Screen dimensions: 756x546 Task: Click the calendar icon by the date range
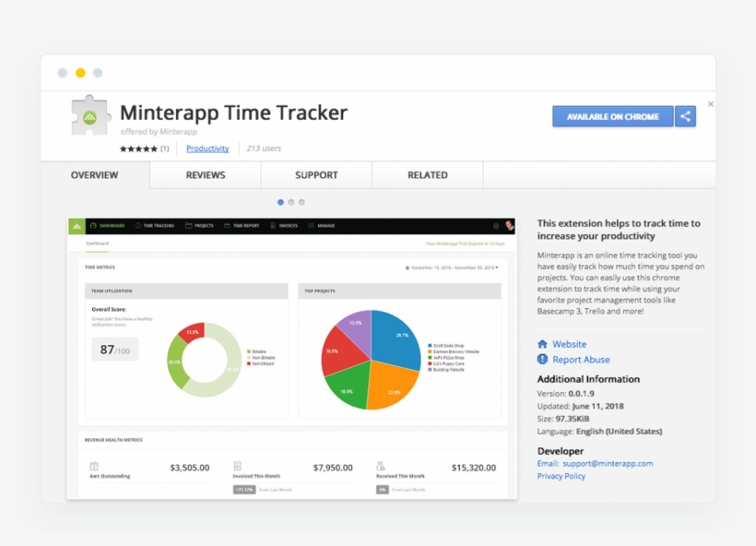(x=408, y=267)
